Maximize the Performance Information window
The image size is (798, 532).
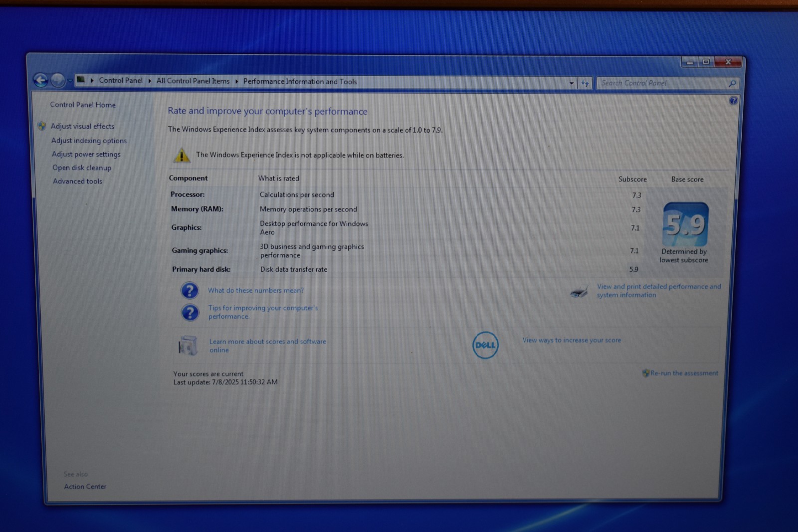coord(706,62)
